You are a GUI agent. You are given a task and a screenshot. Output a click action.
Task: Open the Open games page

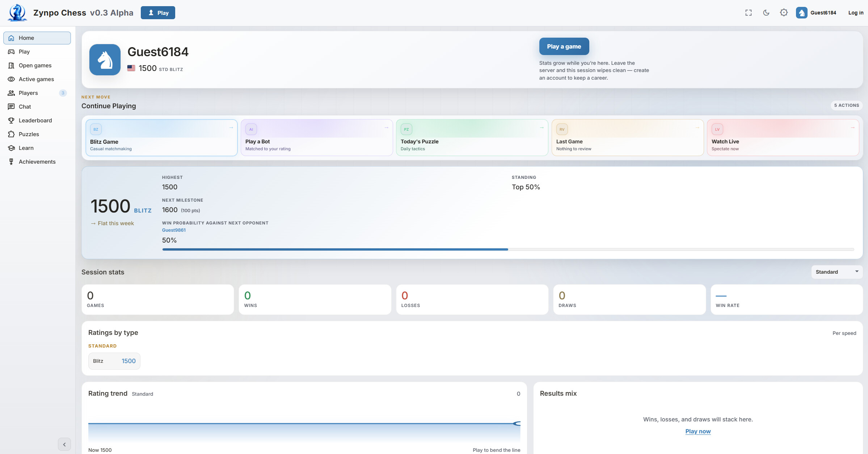click(x=37, y=66)
